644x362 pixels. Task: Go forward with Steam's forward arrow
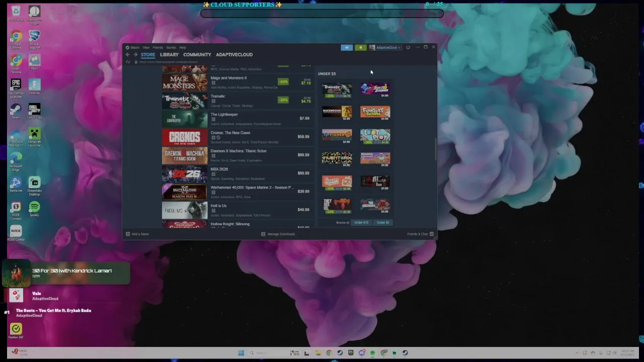click(135, 55)
